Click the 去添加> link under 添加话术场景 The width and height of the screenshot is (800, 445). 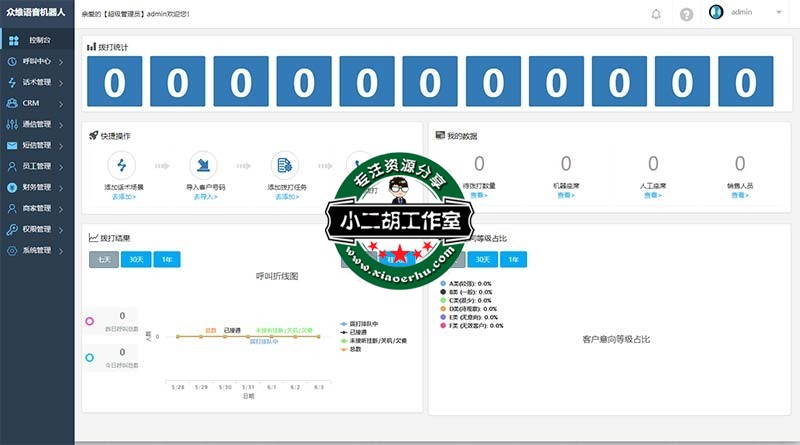pos(122,197)
